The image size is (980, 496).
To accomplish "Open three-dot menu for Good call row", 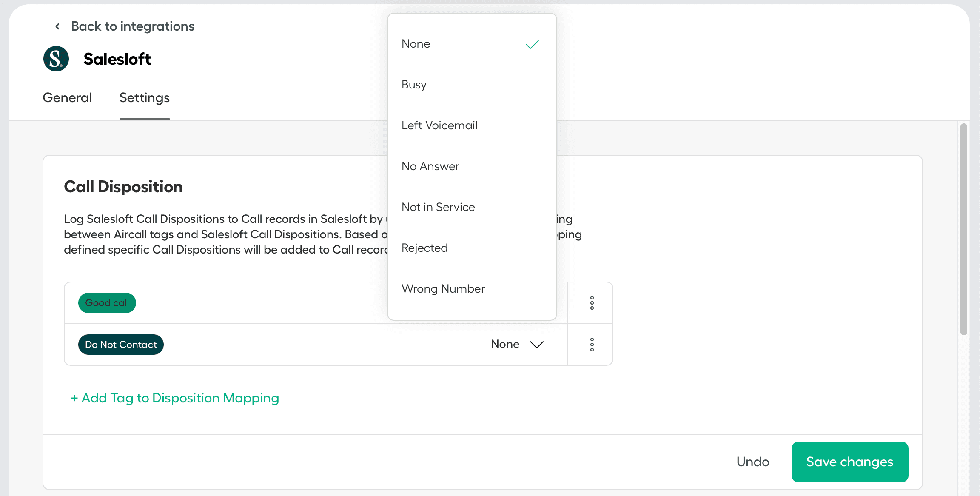I will pyautogui.click(x=592, y=303).
